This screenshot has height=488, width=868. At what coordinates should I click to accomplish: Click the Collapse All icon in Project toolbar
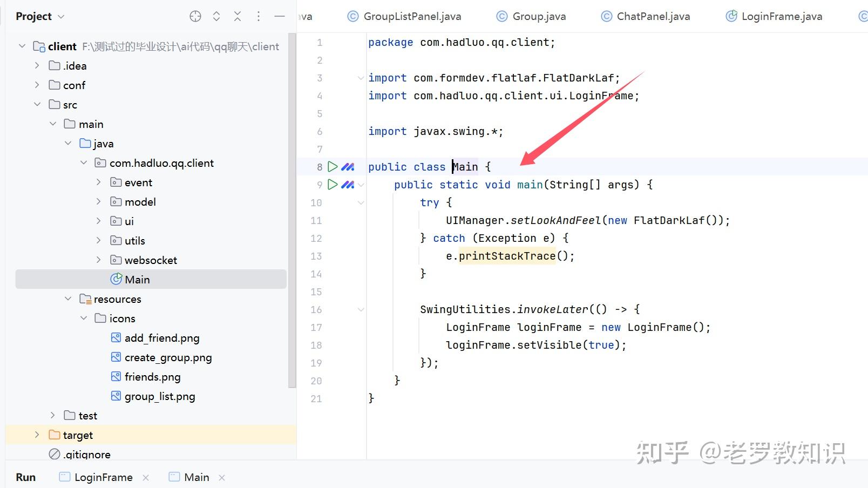[238, 16]
